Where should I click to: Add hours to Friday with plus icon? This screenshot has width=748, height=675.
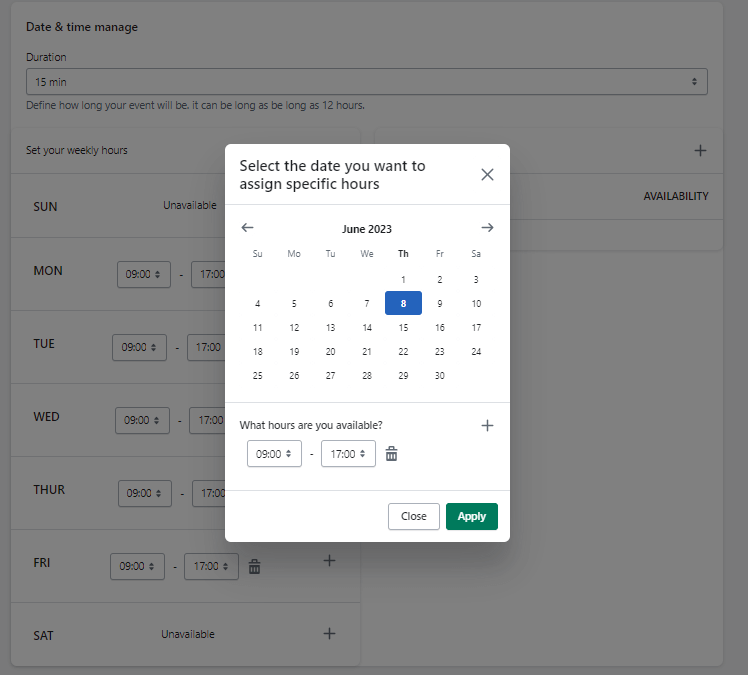point(329,561)
